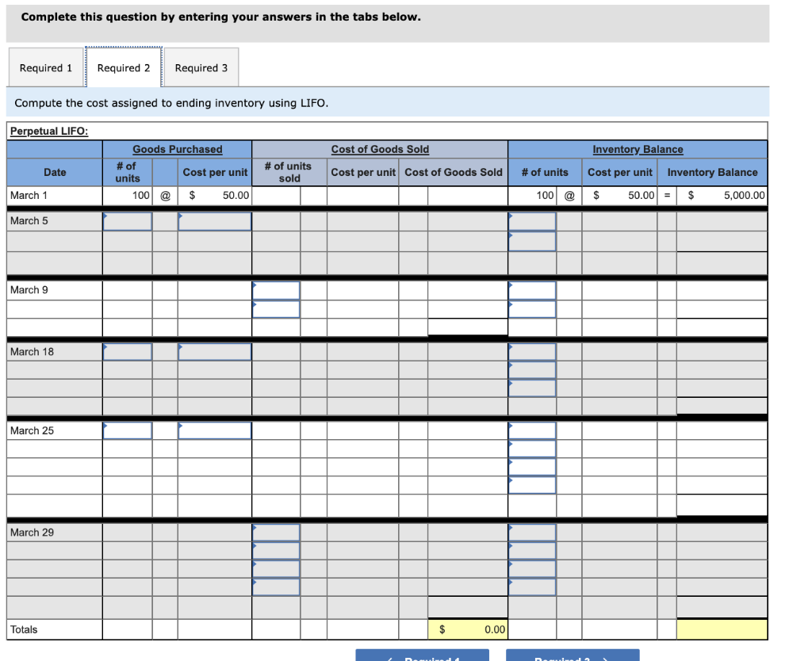Click March 5 goods purchased units field
Image resolution: width=812 pixels, height=661 pixels.
click(x=128, y=222)
